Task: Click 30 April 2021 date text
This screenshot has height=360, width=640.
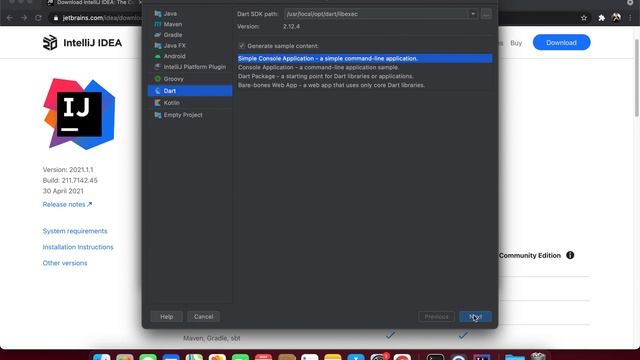Action: click(63, 191)
